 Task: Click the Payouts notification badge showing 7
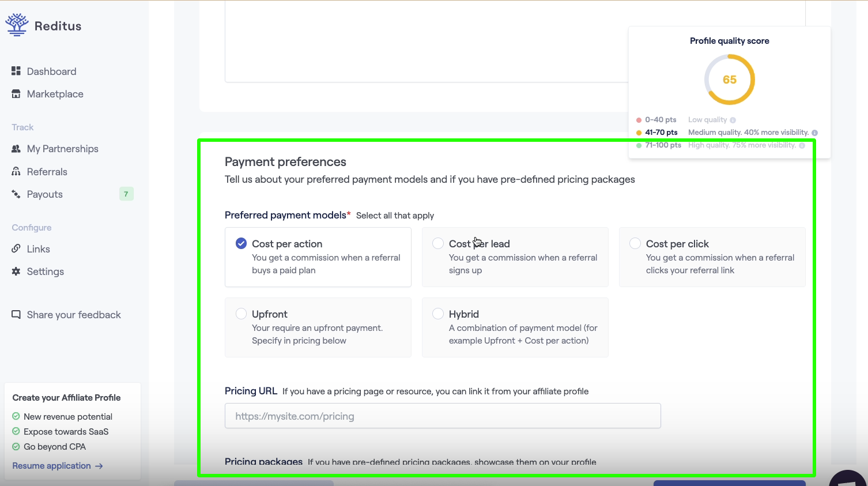pyautogui.click(x=126, y=194)
